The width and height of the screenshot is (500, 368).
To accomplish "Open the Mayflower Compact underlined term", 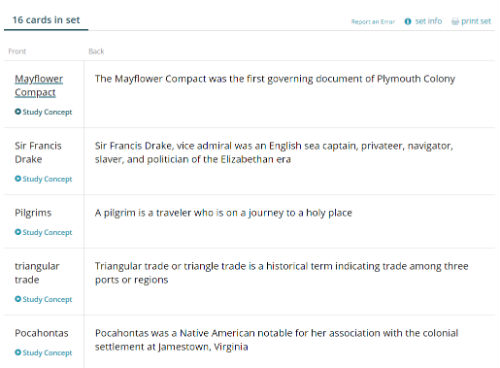I will (39, 86).
